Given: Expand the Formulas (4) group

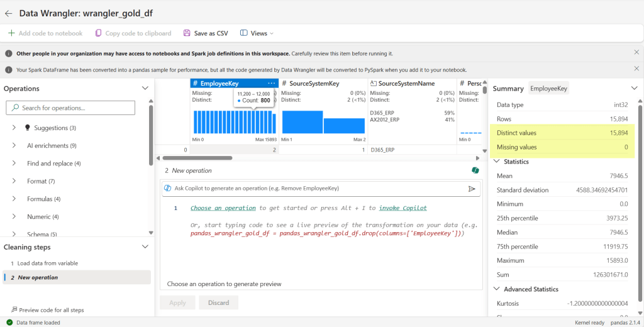Looking at the screenshot, I should pos(14,199).
